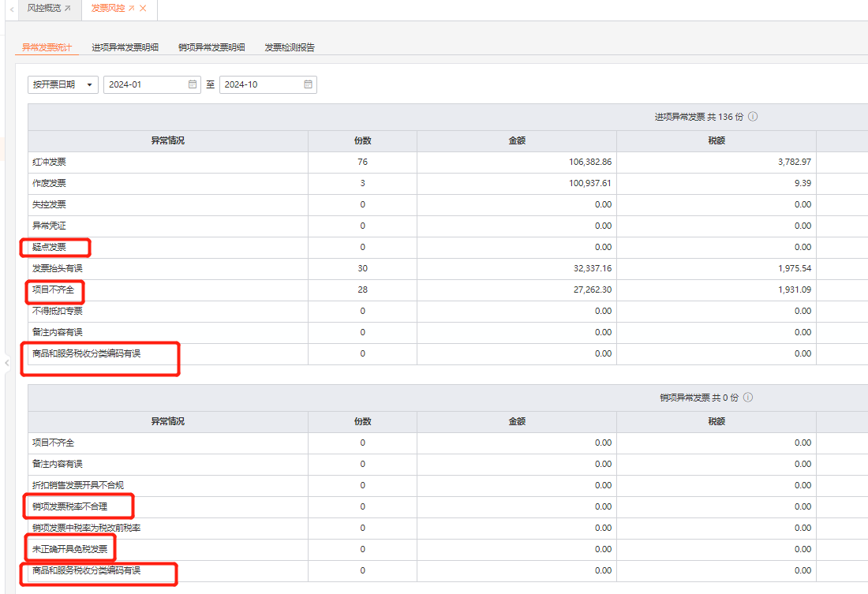Click the 异常情况 header of the 进项 table
The height and width of the screenshot is (594, 868).
[168, 140]
